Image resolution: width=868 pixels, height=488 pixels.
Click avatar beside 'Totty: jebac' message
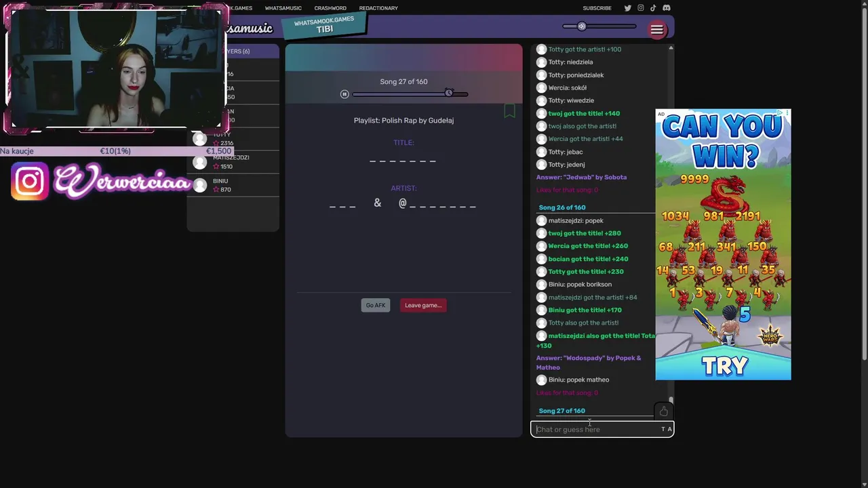pyautogui.click(x=541, y=152)
